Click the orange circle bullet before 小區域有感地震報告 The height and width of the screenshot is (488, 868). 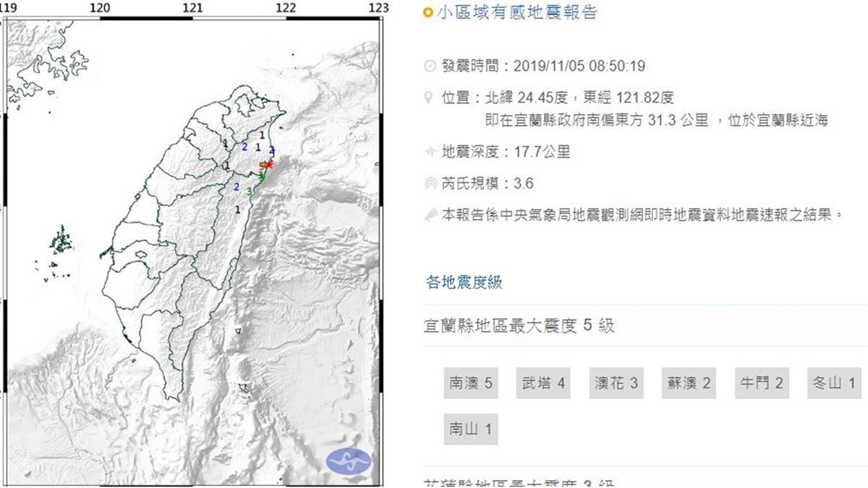coord(427,12)
